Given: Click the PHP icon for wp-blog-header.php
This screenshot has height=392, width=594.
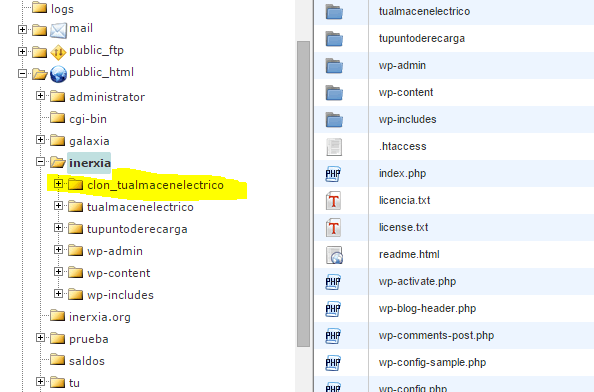Looking at the screenshot, I should click(333, 309).
